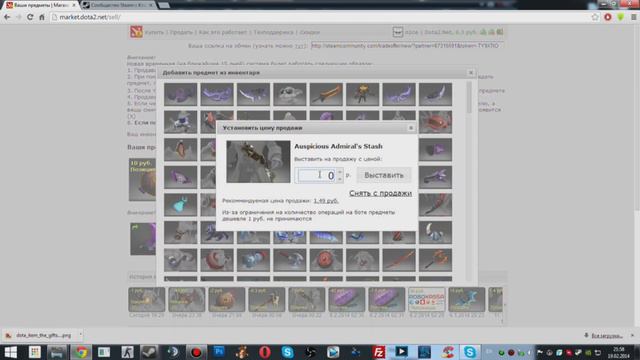
Task: Click the Steam icon in taskbar
Action: (x=149, y=352)
